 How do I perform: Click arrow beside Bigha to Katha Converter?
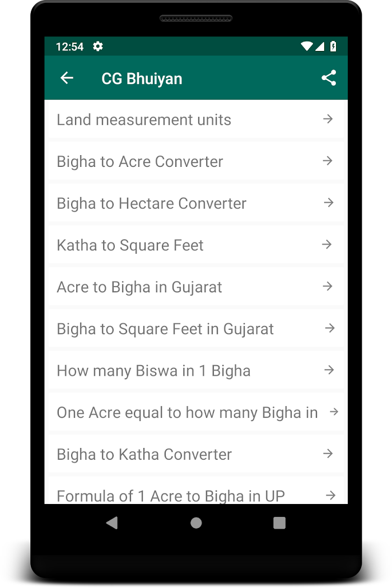(x=328, y=454)
